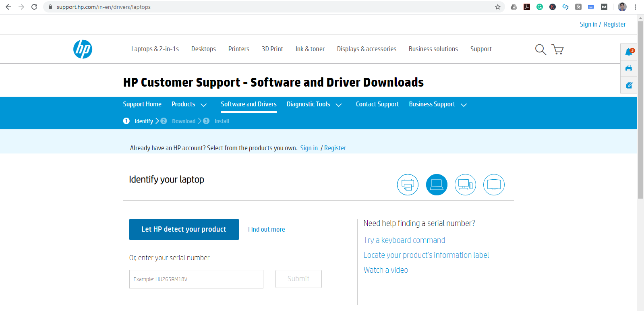Go back using the browser back arrow
This screenshot has height=311, width=644.
pyautogui.click(x=8, y=7)
